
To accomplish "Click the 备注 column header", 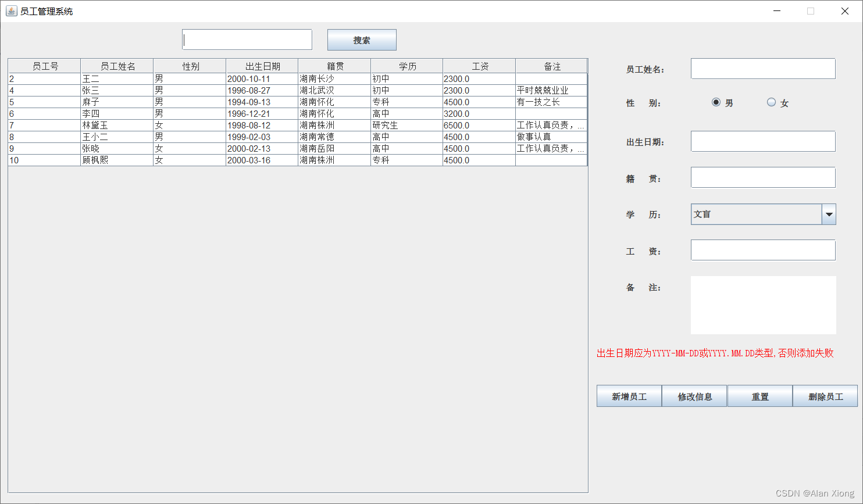I will (x=551, y=66).
